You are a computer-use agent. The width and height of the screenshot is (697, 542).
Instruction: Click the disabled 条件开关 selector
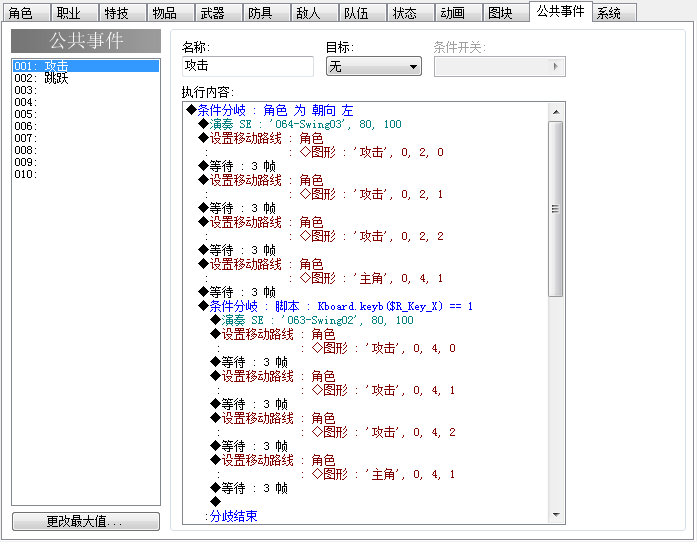[x=500, y=66]
